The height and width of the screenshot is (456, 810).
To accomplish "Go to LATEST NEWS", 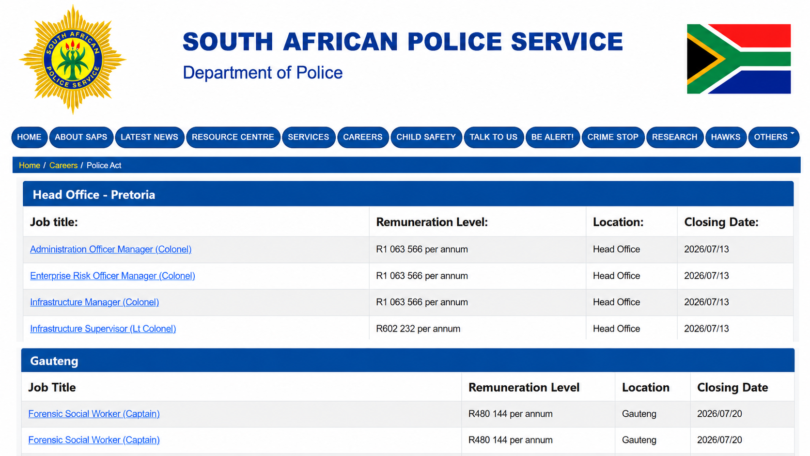I will [x=149, y=137].
